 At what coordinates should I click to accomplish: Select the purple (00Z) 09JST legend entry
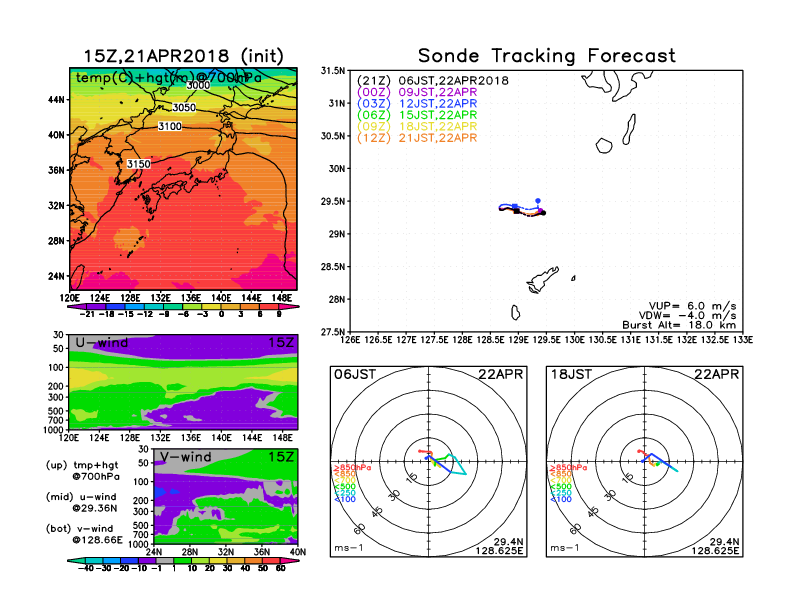tap(417, 92)
